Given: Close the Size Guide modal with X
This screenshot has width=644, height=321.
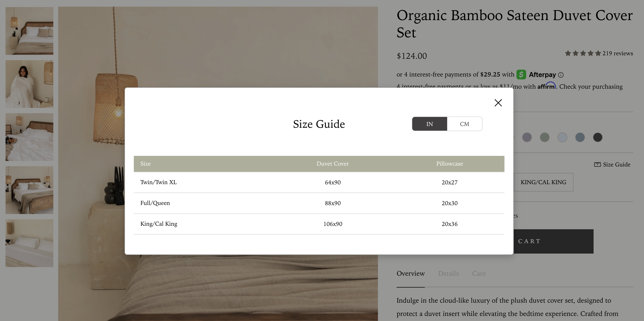Looking at the screenshot, I should 498,103.
